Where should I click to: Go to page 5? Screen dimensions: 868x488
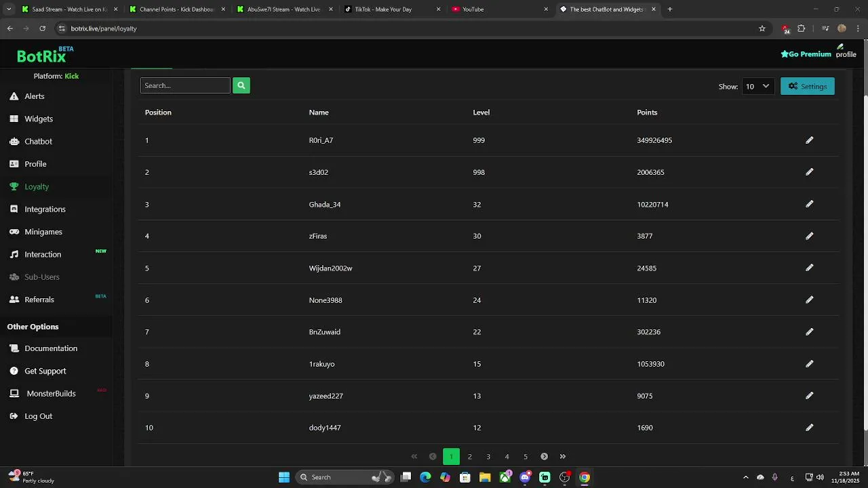(x=526, y=457)
